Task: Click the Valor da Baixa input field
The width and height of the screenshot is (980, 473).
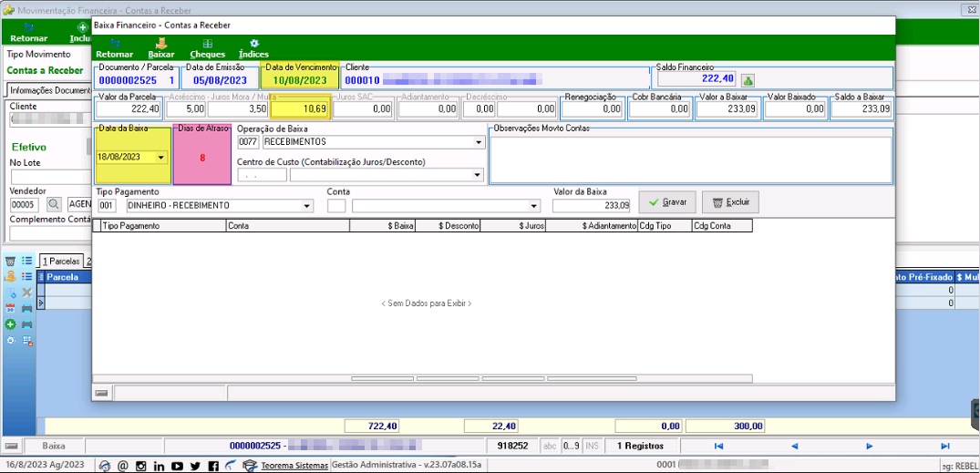Action: 592,206
